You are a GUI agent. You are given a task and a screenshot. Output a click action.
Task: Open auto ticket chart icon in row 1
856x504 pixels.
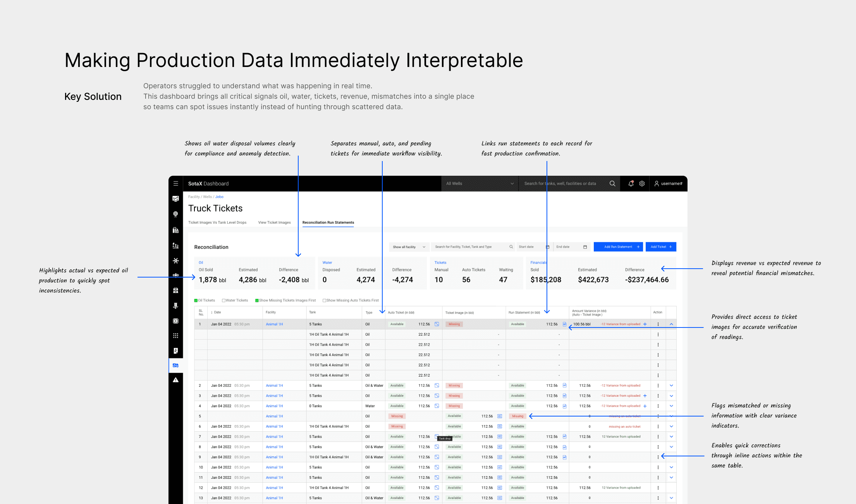pyautogui.click(x=437, y=324)
